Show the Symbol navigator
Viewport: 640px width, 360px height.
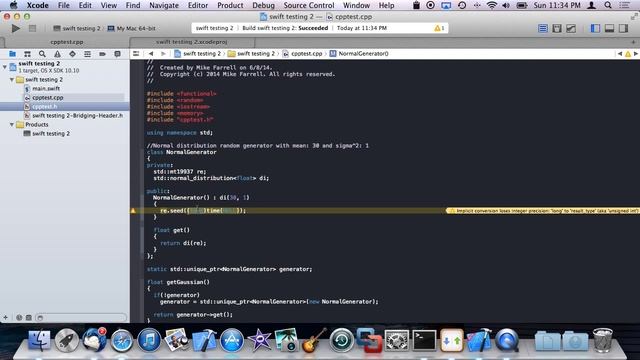27,54
